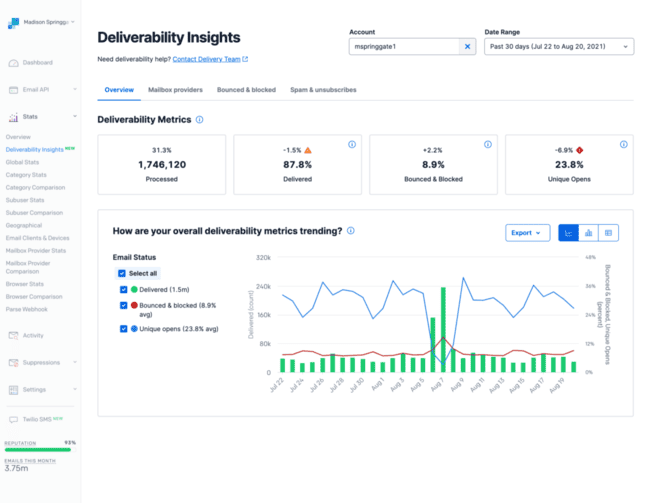The width and height of the screenshot is (650, 503).
Task: Click into the Account input field
Action: 403,47
